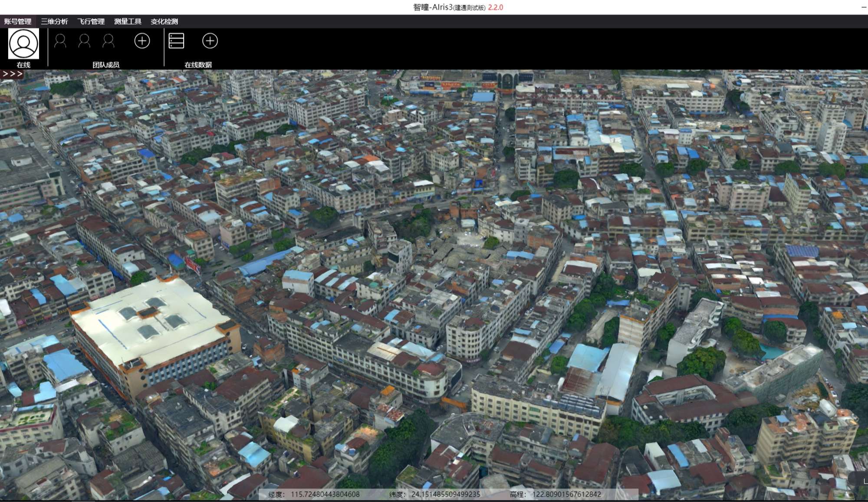Screen dimensions: 868x502
Task: Open the online data list icon
Action: [x=176, y=41]
